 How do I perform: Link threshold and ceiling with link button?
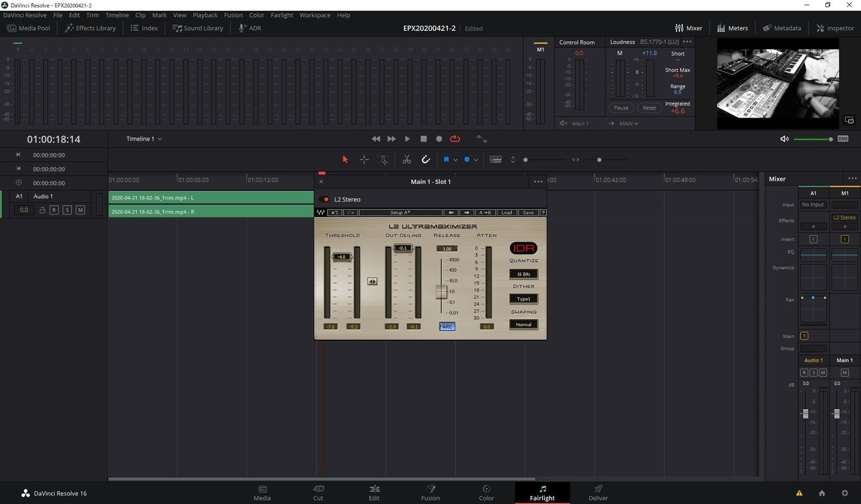pos(373,282)
